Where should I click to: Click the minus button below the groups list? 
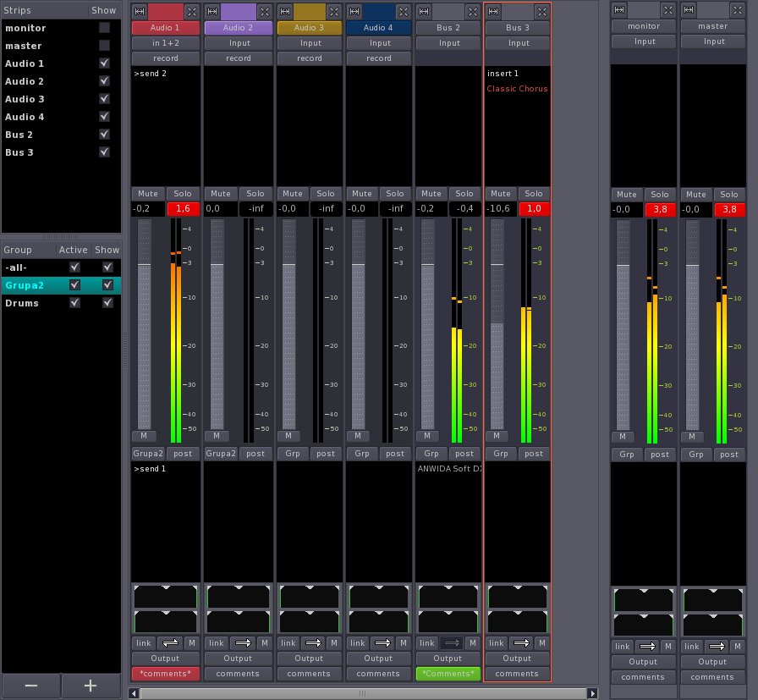point(31,686)
